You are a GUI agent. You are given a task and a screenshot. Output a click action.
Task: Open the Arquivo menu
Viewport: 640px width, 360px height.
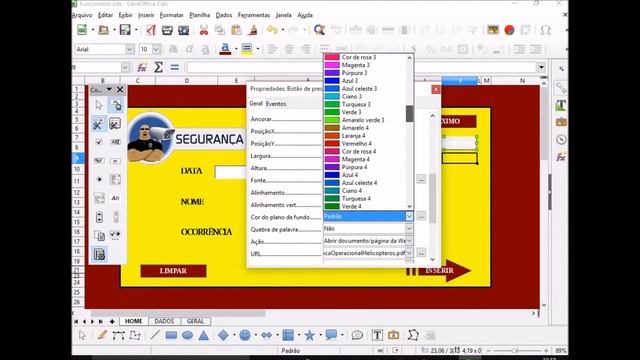pyautogui.click(x=82, y=15)
